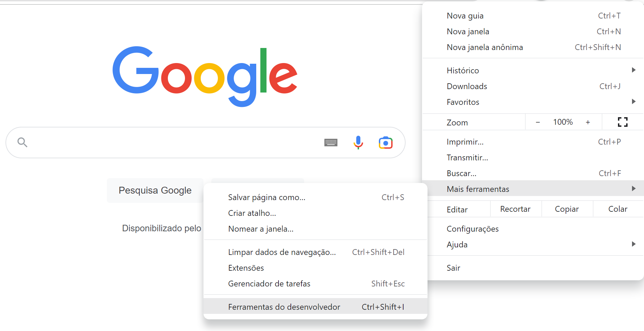The width and height of the screenshot is (644, 331).
Task: Decrease zoom with the minus icon
Action: coord(538,122)
